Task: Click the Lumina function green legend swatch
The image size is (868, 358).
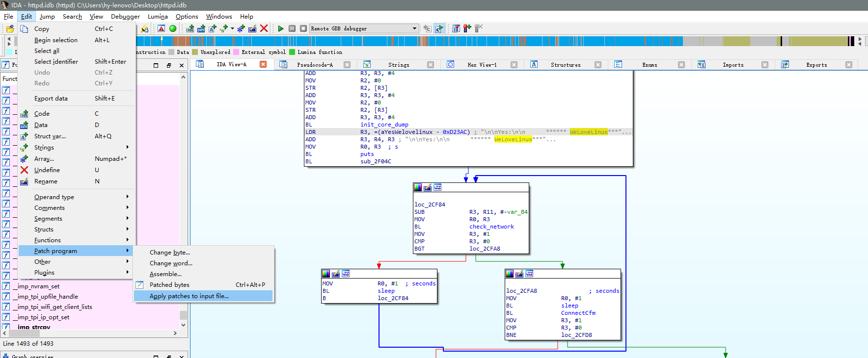Action: point(292,52)
